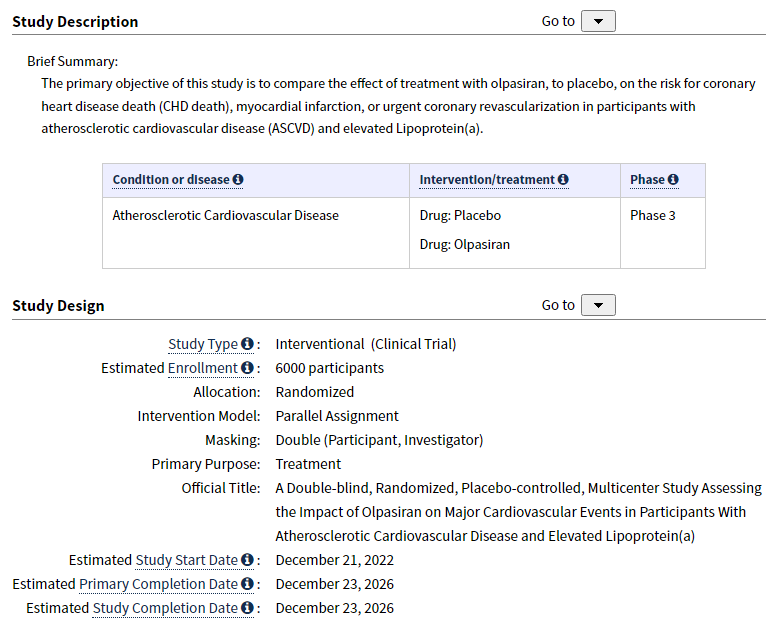This screenshot has width=772, height=637.
Task: Click the Double (Participant, Investigator) masking value
Action: pyautogui.click(x=380, y=440)
